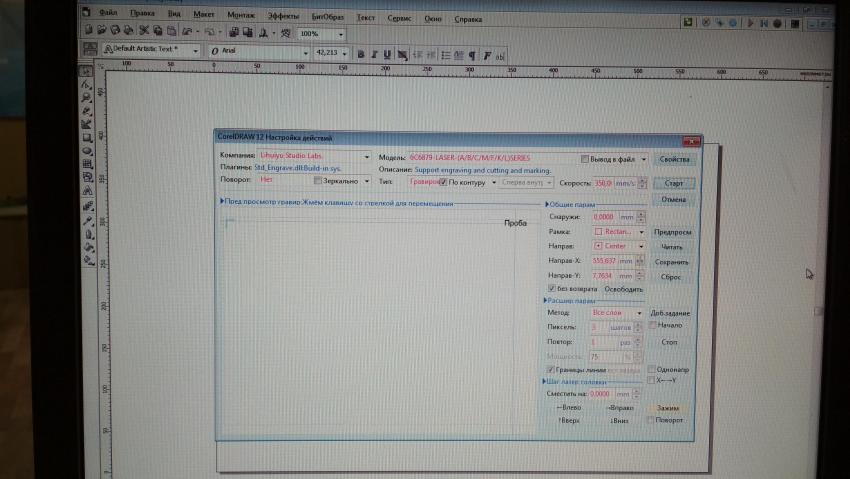Toggle the Вывод в файл checkbox
850x479 pixels.
(585, 158)
